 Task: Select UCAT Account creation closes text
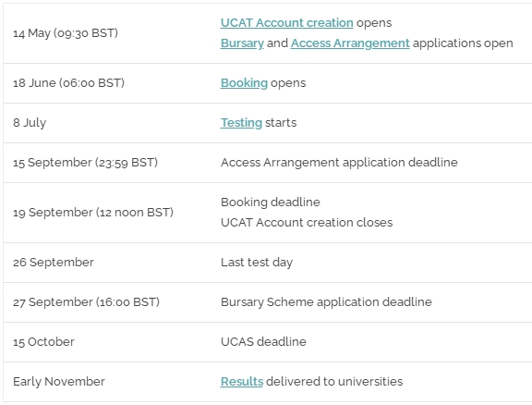(x=307, y=223)
